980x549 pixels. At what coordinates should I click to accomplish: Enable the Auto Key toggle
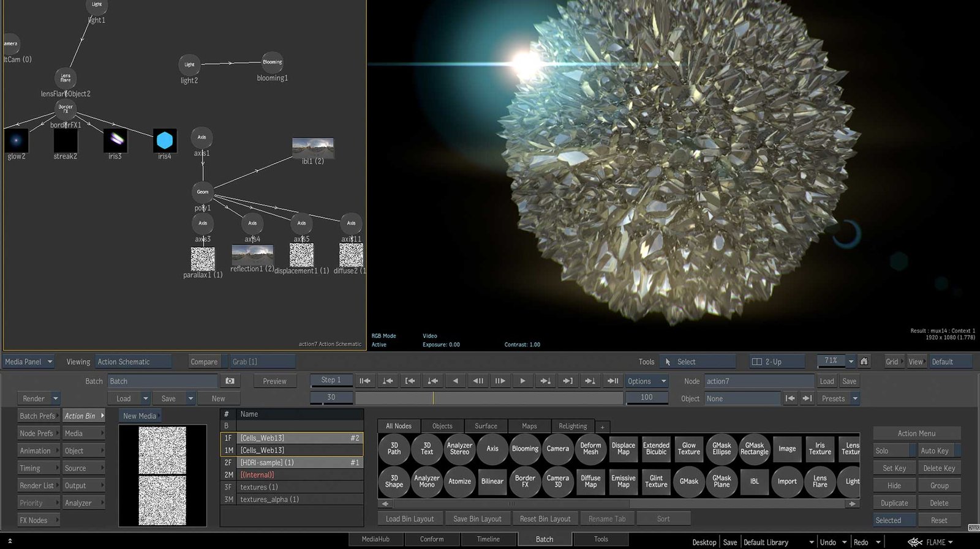(938, 451)
